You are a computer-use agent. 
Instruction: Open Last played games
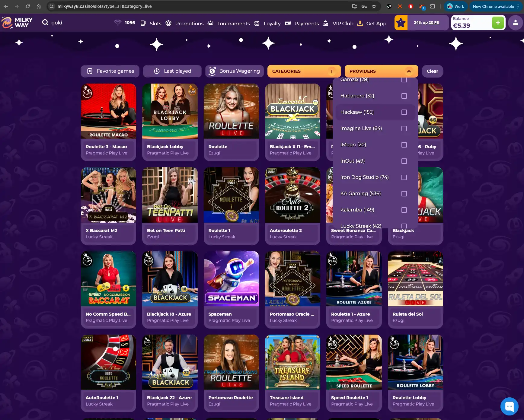(172, 71)
